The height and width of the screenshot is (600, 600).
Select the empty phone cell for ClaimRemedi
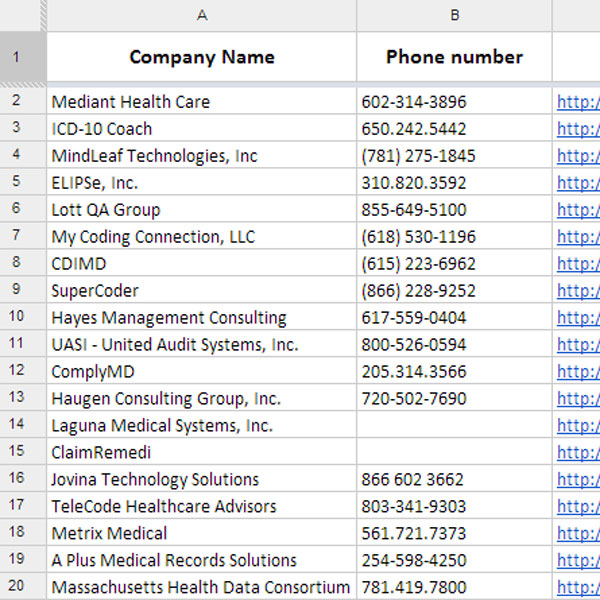(x=454, y=452)
